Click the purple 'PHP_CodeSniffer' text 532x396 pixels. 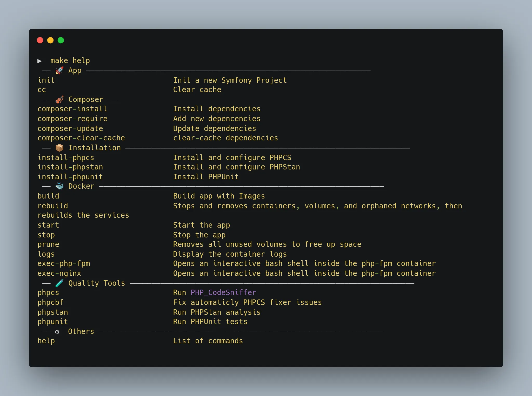[223, 293]
